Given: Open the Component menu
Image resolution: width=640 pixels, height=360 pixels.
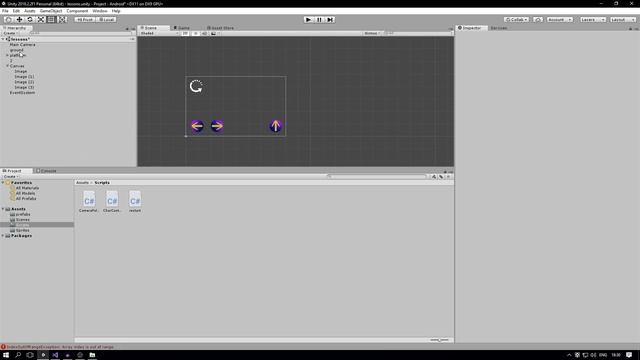Looking at the screenshot, I should 77,11.
